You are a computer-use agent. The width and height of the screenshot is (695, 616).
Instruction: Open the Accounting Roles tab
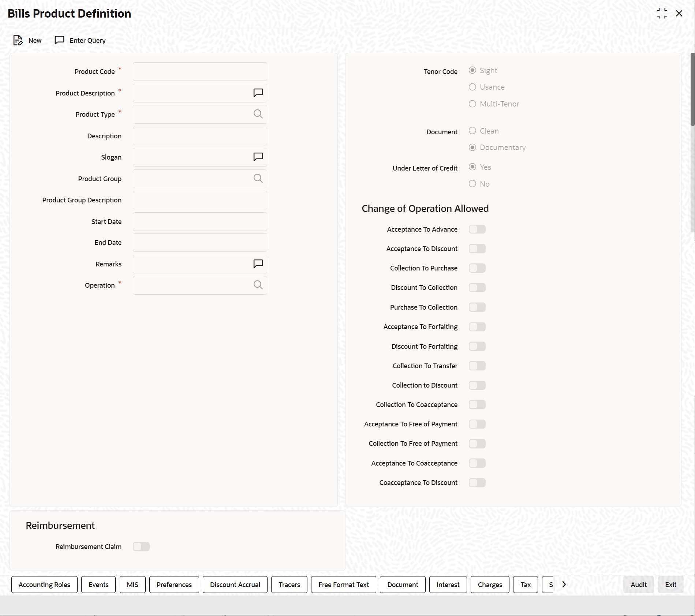pos(44,585)
